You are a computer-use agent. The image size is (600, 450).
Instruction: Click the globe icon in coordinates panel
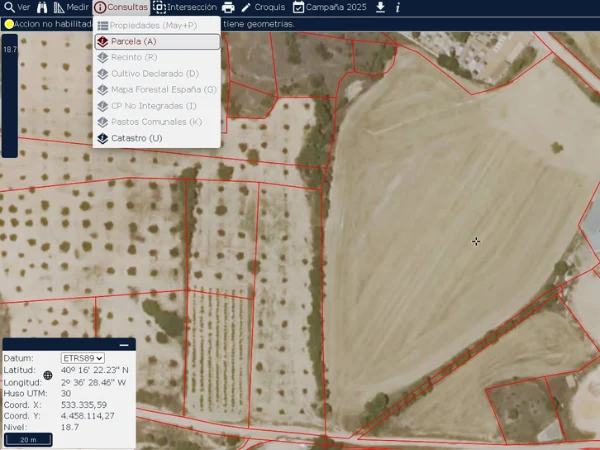pos(47,376)
